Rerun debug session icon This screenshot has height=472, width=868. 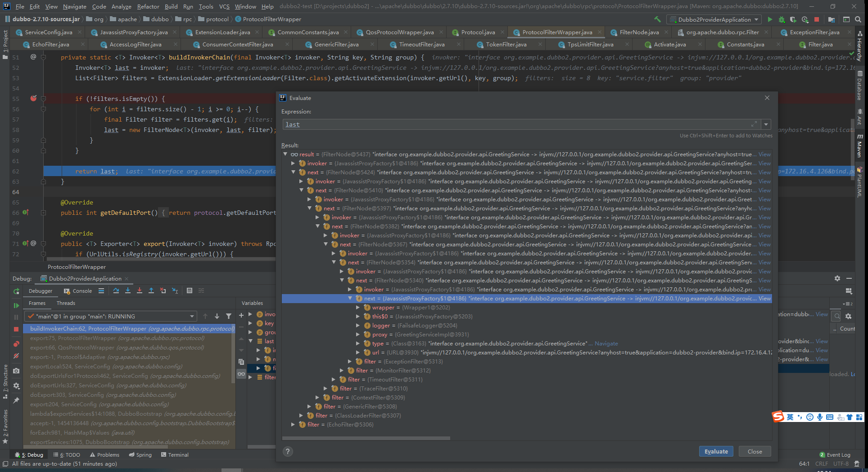coord(16,291)
